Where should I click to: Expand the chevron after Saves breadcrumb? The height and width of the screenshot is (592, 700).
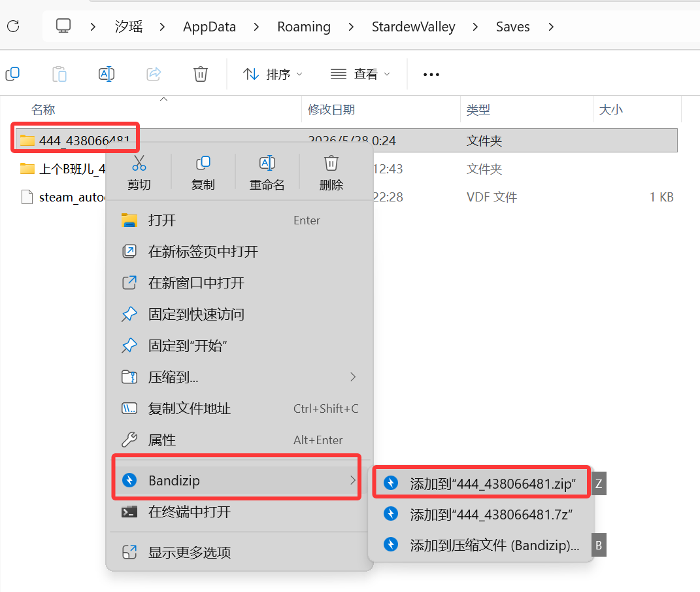pos(552,27)
